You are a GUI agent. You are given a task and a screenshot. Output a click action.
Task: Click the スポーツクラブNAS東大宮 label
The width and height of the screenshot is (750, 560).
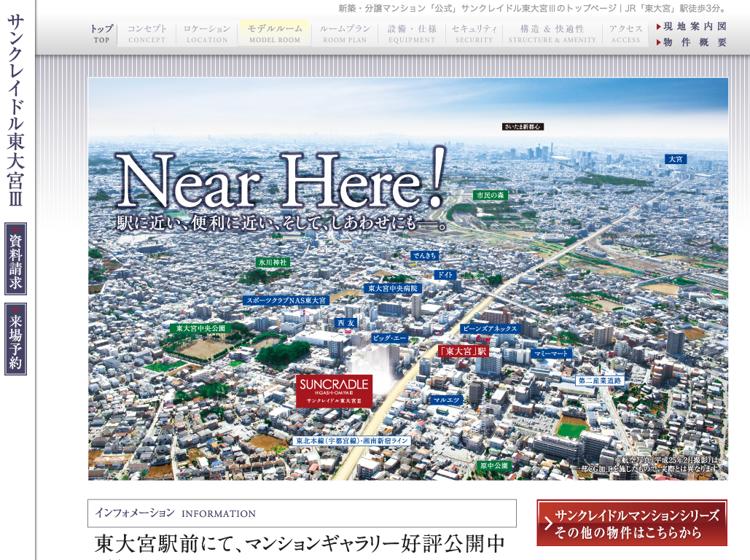coord(286,300)
